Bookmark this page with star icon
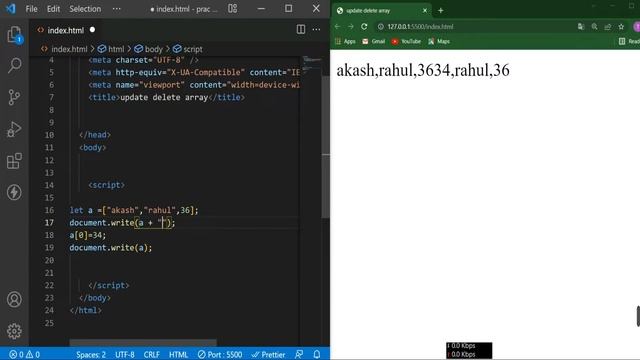 click(x=621, y=27)
